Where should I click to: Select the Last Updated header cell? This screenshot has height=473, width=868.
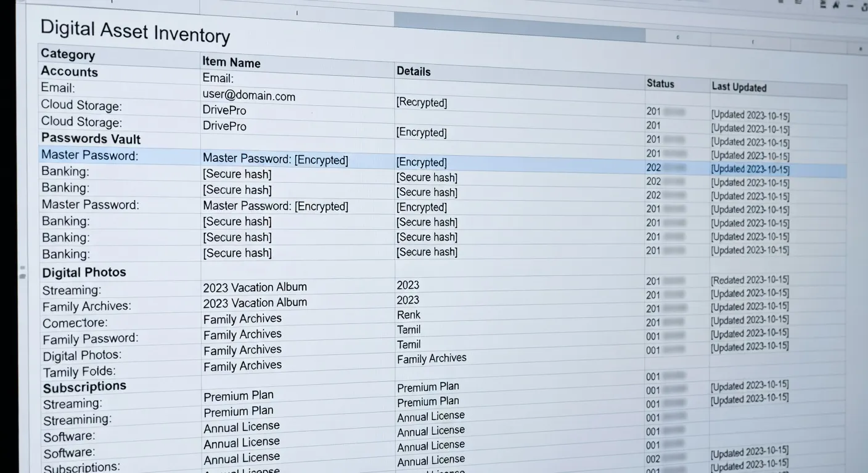[739, 87]
